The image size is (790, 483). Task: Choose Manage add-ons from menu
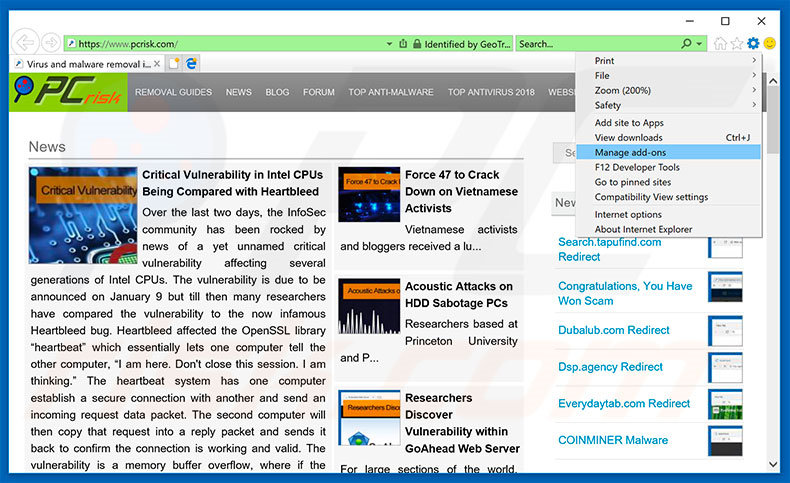(x=668, y=152)
